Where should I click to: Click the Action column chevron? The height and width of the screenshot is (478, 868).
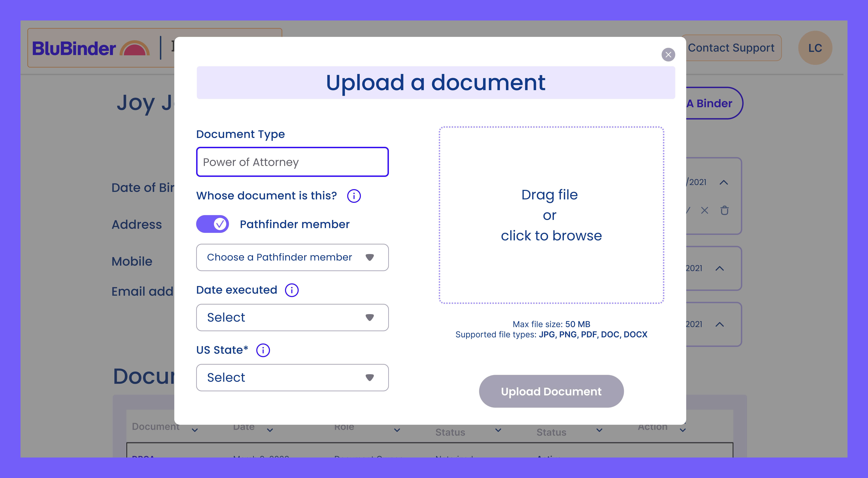coord(683,430)
